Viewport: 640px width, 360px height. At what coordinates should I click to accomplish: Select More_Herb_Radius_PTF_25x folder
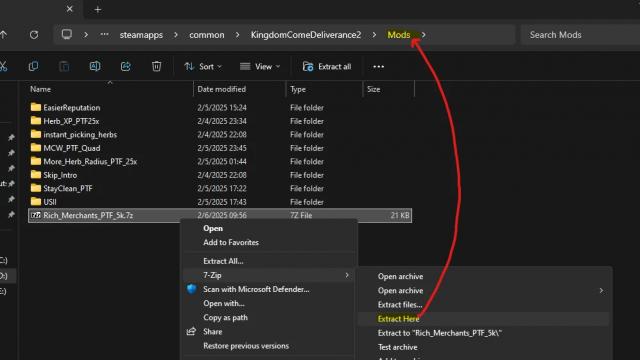point(90,162)
